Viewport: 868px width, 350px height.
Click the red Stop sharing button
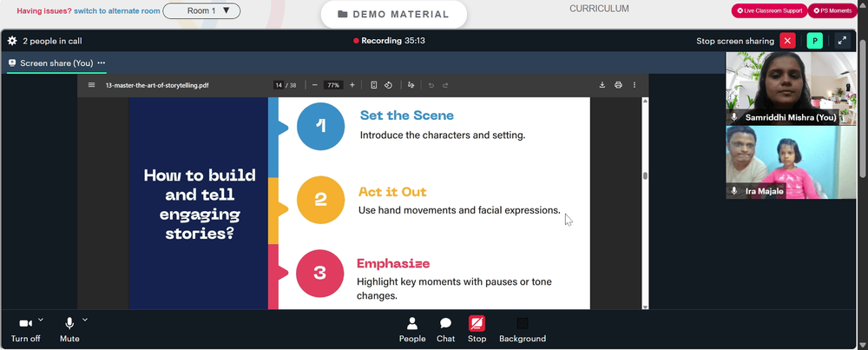click(477, 330)
